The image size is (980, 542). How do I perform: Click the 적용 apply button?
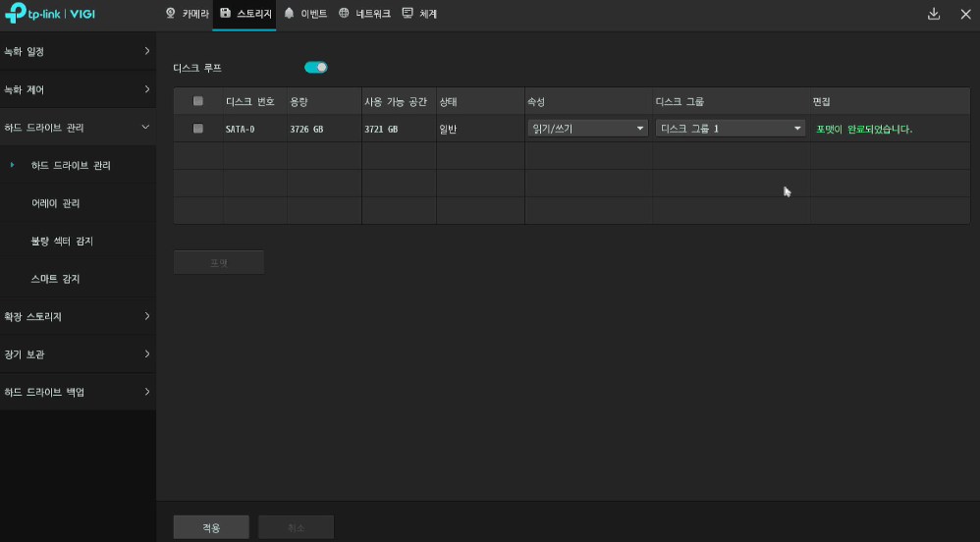pos(211,527)
